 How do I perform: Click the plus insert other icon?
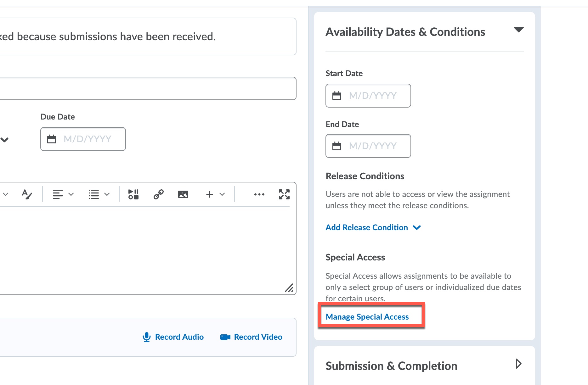209,194
